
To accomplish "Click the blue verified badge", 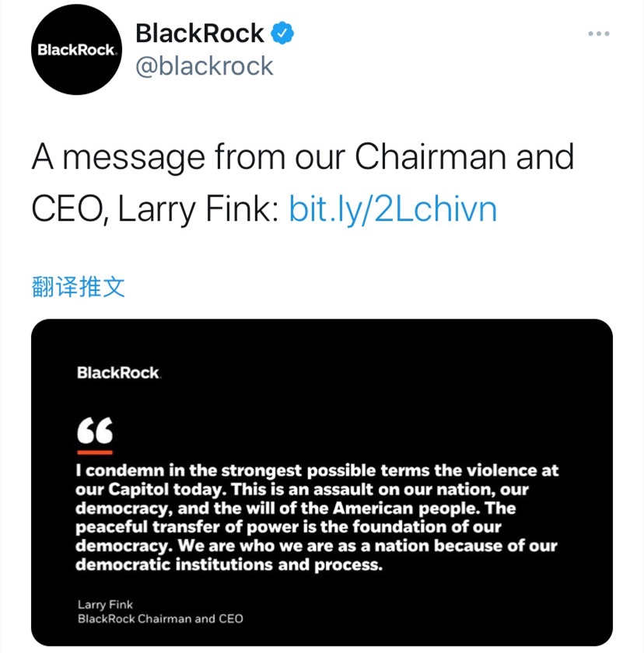I will [281, 33].
